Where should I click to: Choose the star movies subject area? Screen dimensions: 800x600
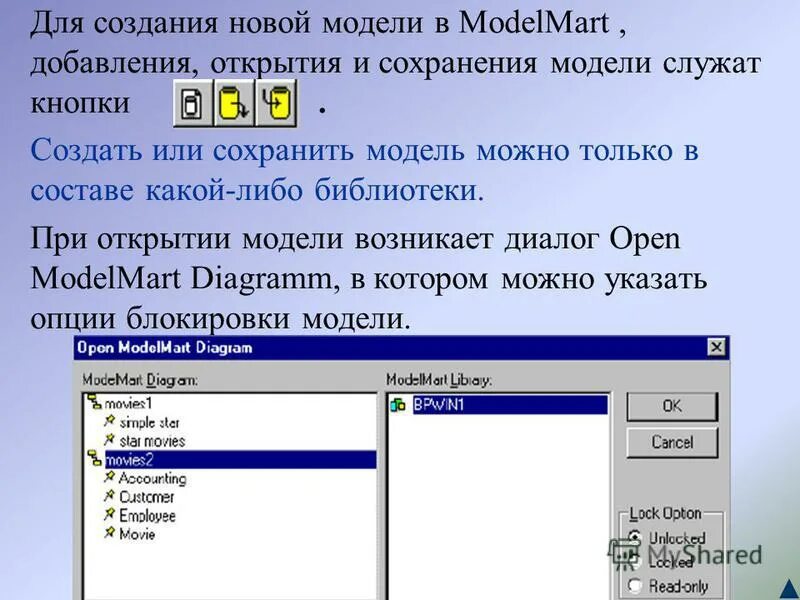152,441
